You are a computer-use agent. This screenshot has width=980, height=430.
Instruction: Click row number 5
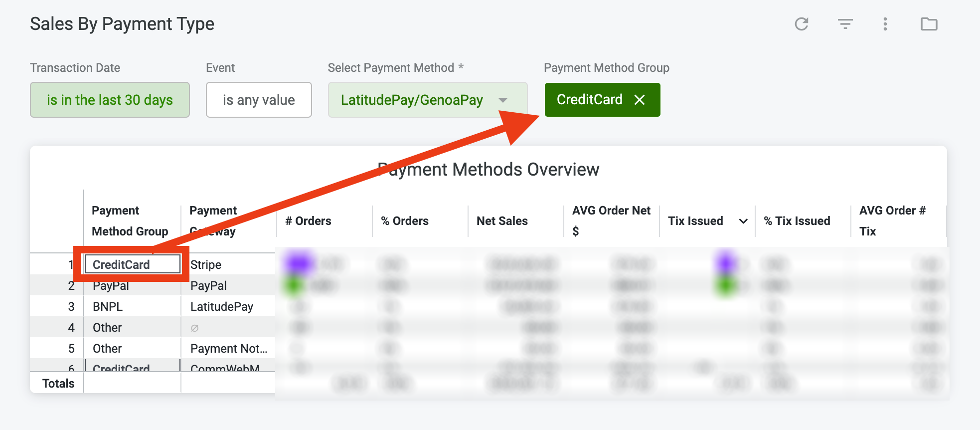click(x=71, y=349)
